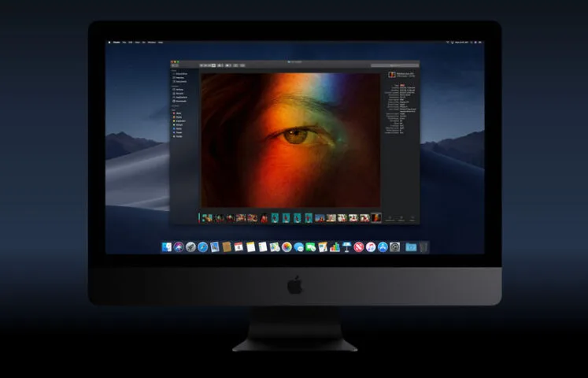Open the brown Contacts book in Dock
588x378 pixels.
227,247
